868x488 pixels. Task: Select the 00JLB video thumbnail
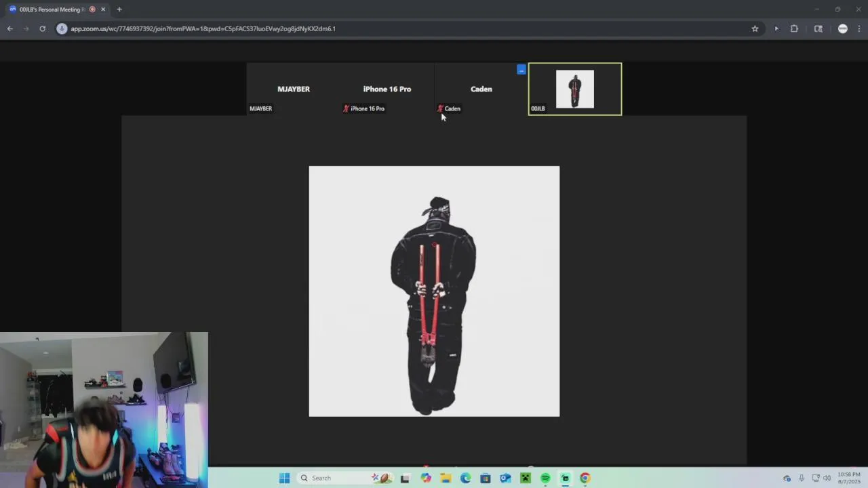[x=575, y=89]
